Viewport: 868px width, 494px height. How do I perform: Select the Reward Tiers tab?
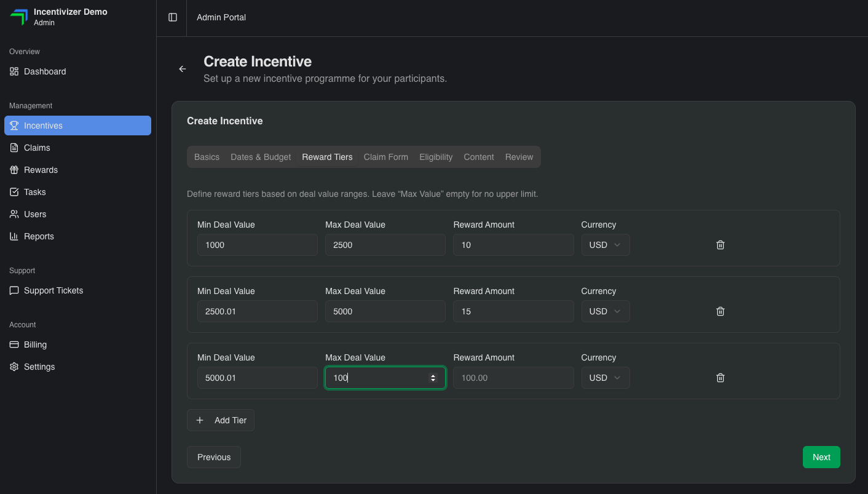[x=327, y=157]
